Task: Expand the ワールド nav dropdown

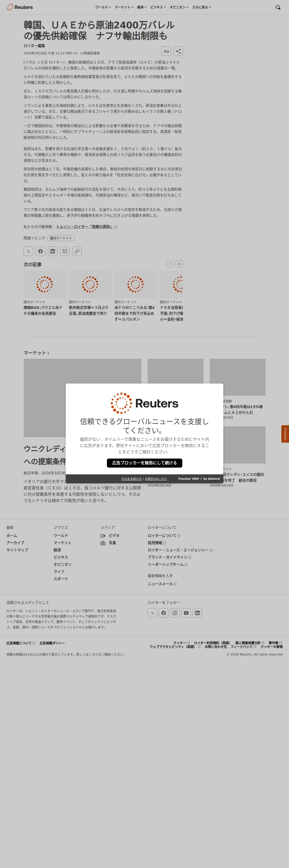Action: (103, 7)
